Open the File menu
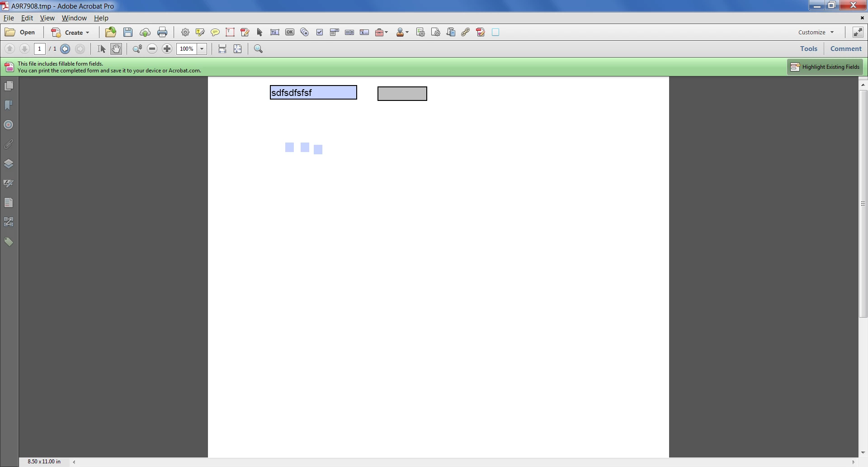The width and height of the screenshot is (868, 467). pos(9,18)
